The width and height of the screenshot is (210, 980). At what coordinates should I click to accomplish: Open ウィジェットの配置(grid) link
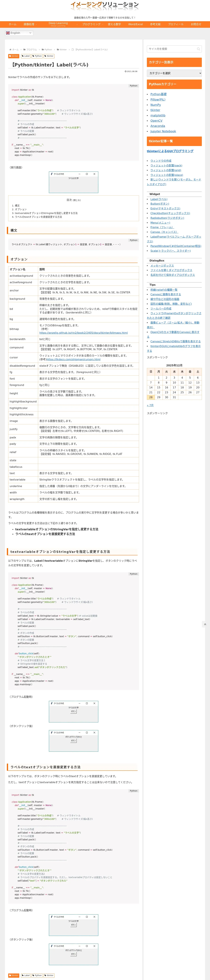coord(166,170)
